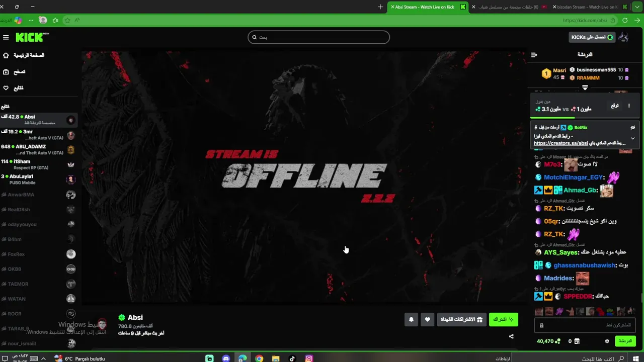The height and width of the screenshot is (362, 644).
Task: Open 3mr channel in sidebar
Action: (x=39, y=135)
